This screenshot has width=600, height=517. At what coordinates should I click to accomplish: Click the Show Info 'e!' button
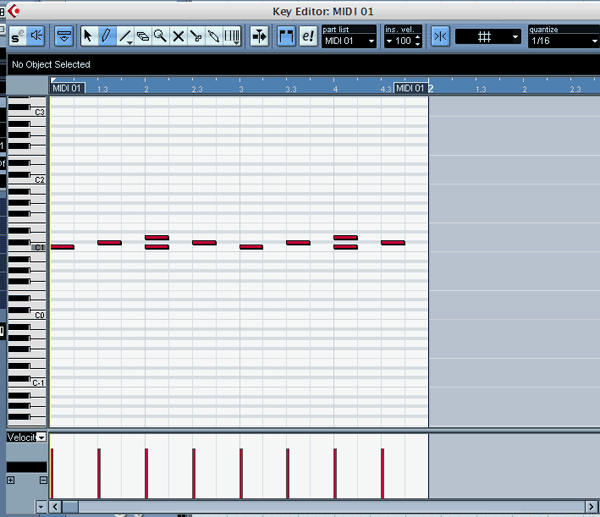pyautogui.click(x=308, y=36)
